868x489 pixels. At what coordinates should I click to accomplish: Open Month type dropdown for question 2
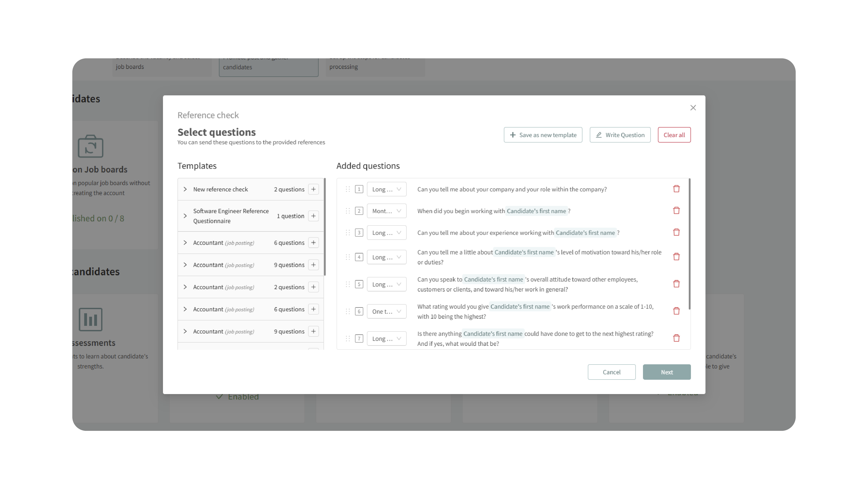[386, 211]
